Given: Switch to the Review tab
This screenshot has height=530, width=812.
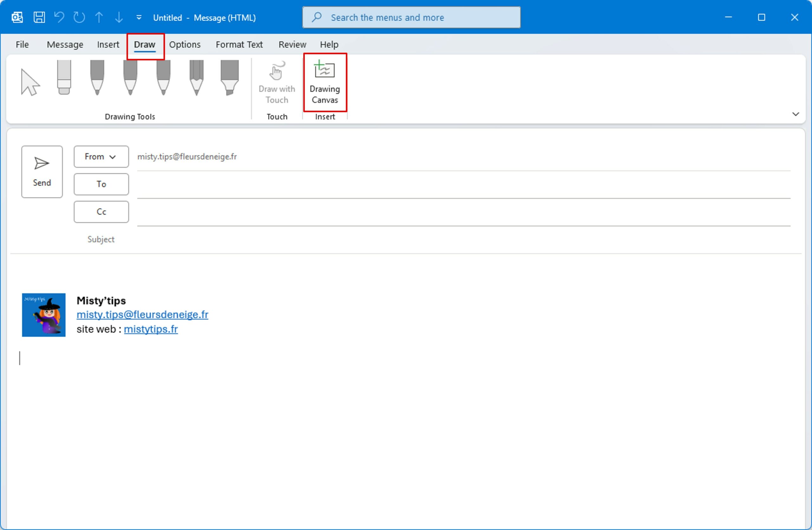Looking at the screenshot, I should [292, 44].
